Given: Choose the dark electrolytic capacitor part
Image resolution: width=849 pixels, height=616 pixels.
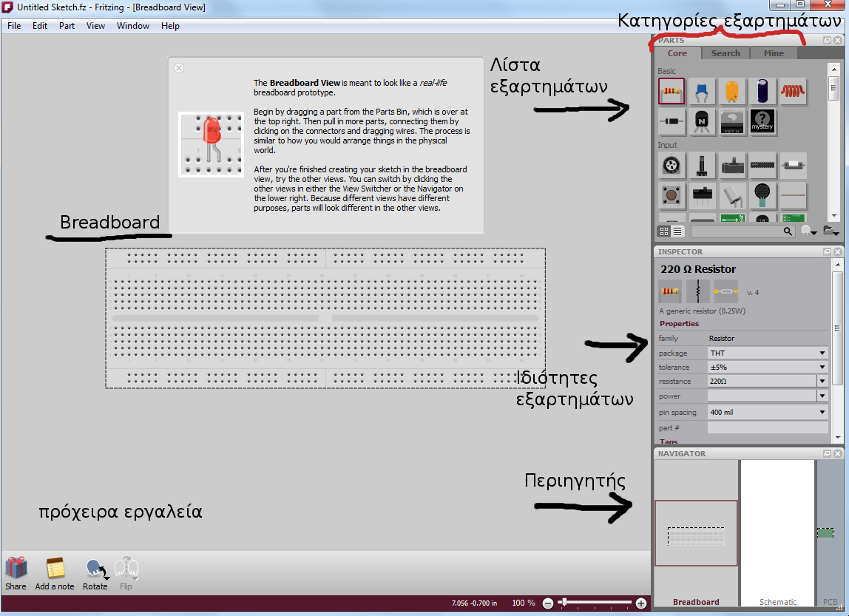Looking at the screenshot, I should (762, 92).
